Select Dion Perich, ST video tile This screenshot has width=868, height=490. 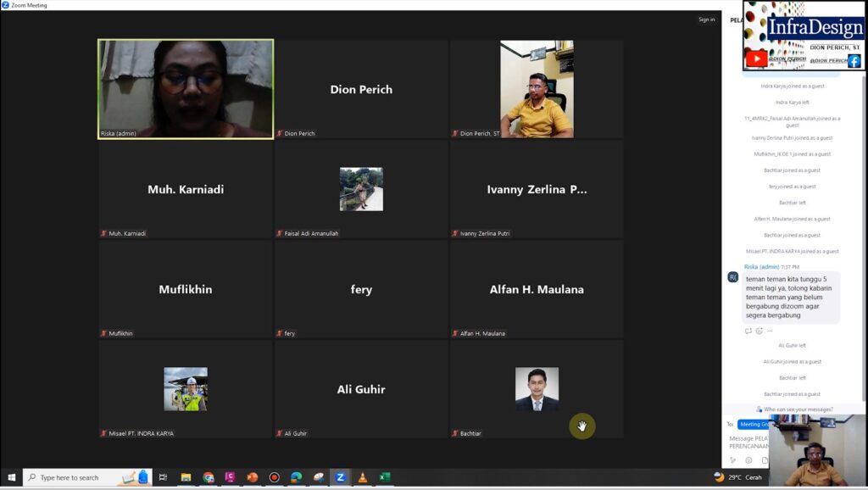(537, 88)
